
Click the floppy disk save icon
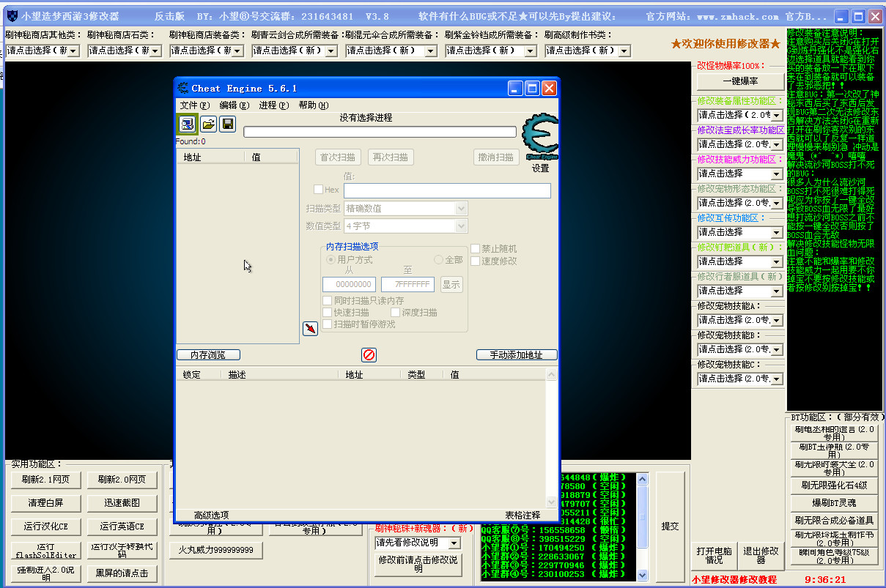[x=228, y=124]
